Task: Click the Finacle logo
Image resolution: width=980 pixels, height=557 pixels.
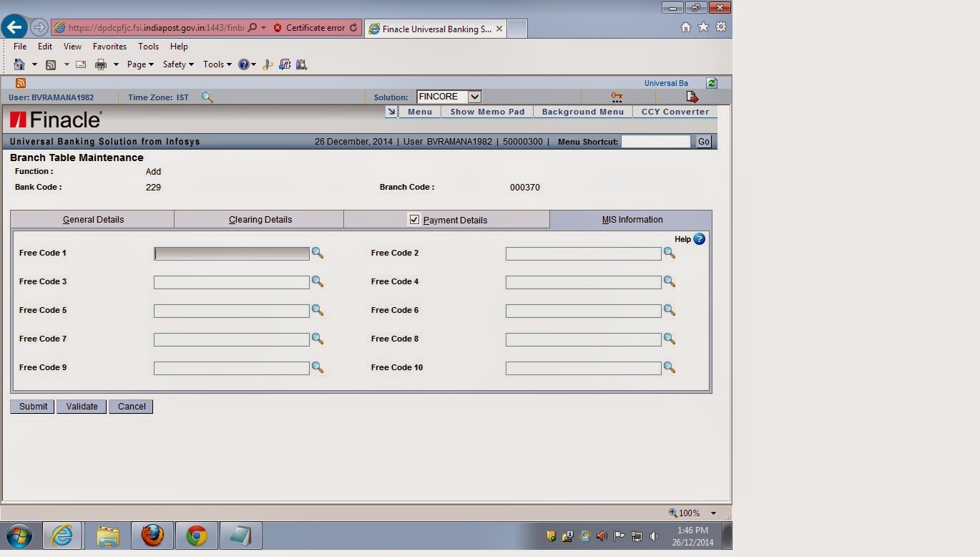Action: click(54, 119)
